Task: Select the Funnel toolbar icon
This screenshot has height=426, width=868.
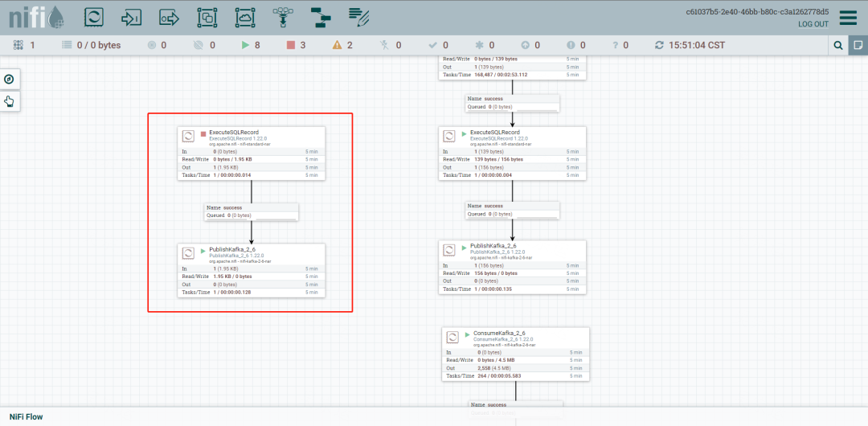Action: tap(282, 18)
